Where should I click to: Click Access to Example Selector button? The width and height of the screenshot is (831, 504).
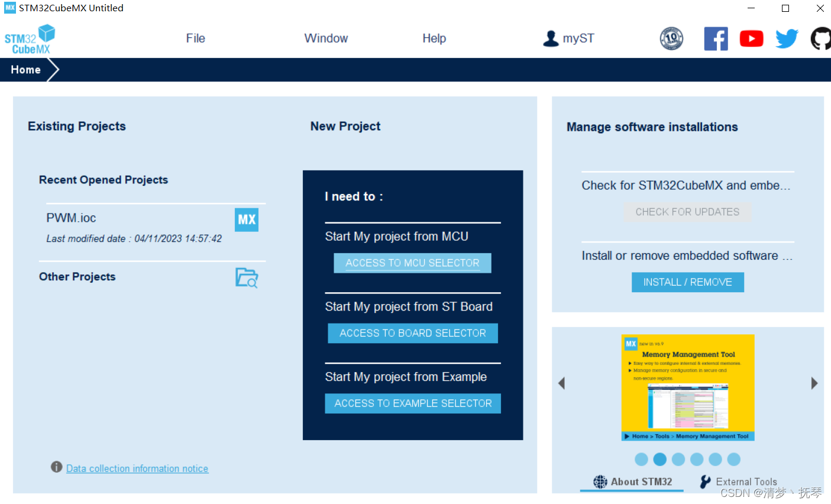coord(413,403)
